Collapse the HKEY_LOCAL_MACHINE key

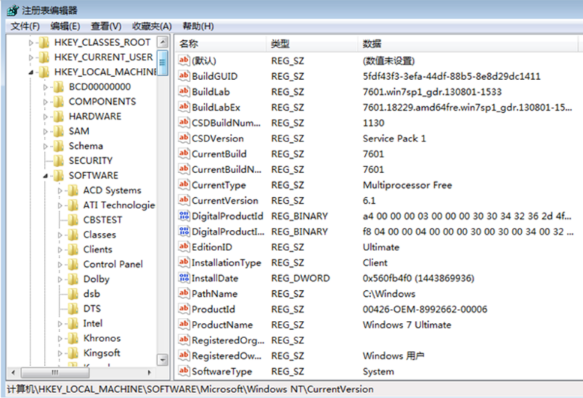31,72
